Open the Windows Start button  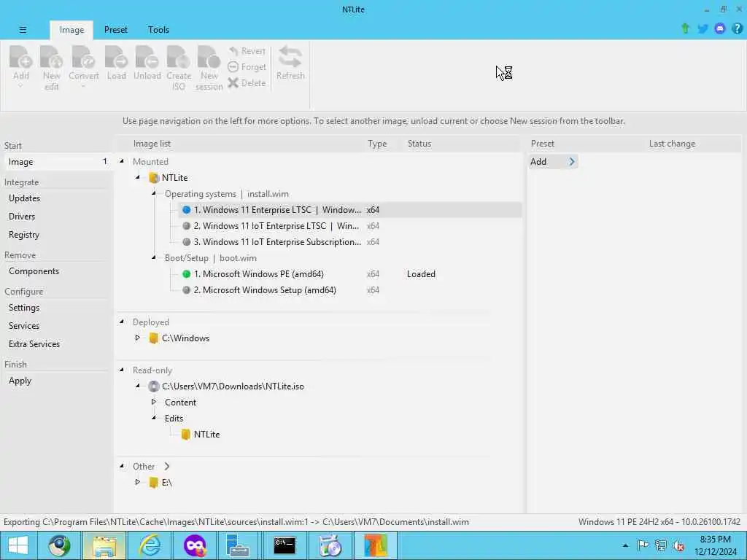pyautogui.click(x=18, y=545)
